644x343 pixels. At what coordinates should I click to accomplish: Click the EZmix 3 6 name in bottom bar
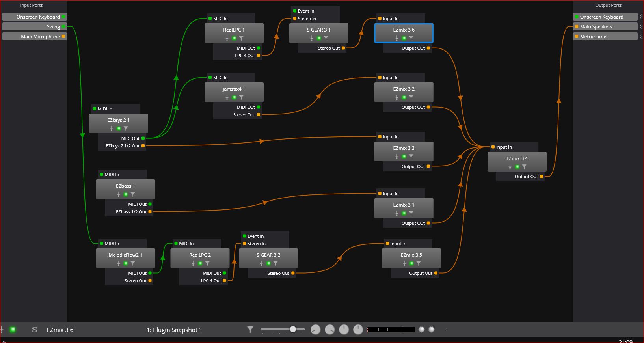pos(60,330)
